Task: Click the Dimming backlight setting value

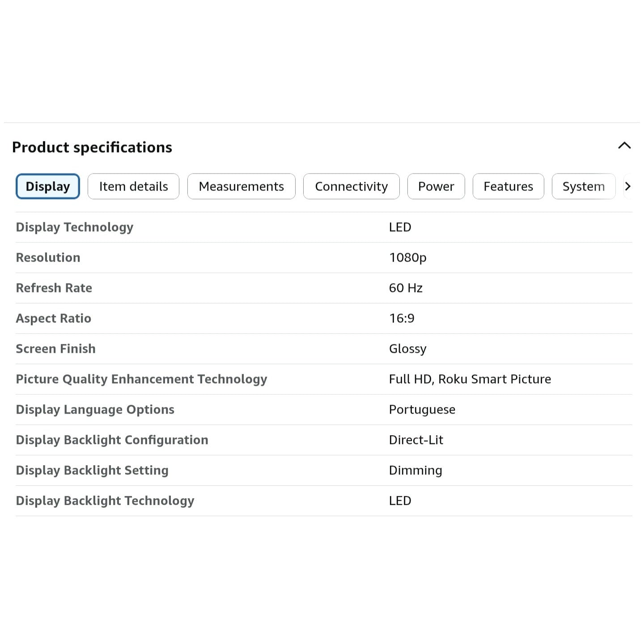Action: click(x=415, y=470)
